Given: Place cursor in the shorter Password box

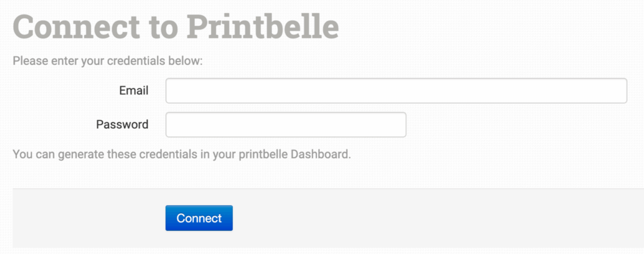Looking at the screenshot, I should click(x=286, y=124).
